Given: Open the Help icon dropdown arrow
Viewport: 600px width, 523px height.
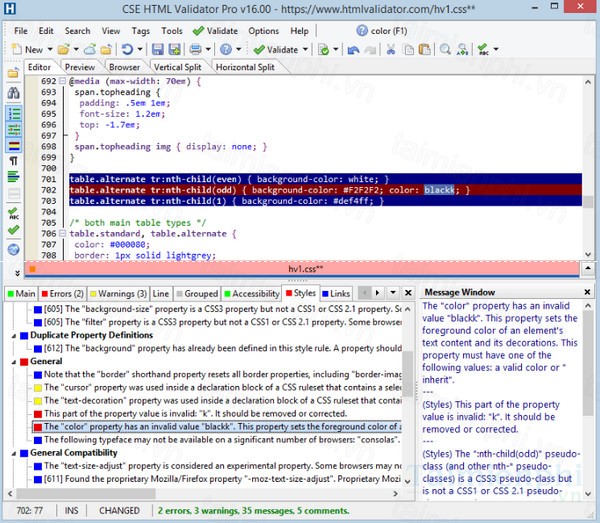Looking at the screenshot, I should (x=238, y=49).
